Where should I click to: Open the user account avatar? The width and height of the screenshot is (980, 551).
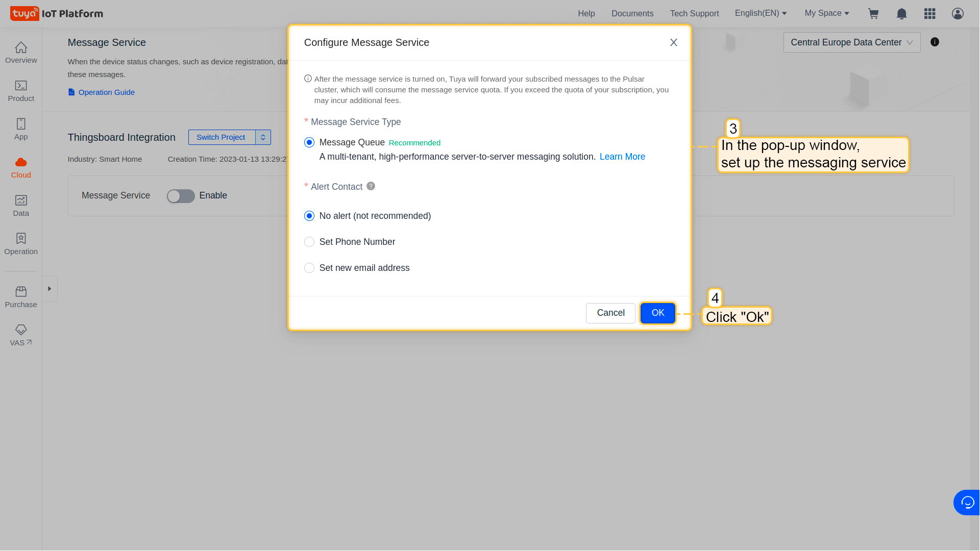click(958, 14)
